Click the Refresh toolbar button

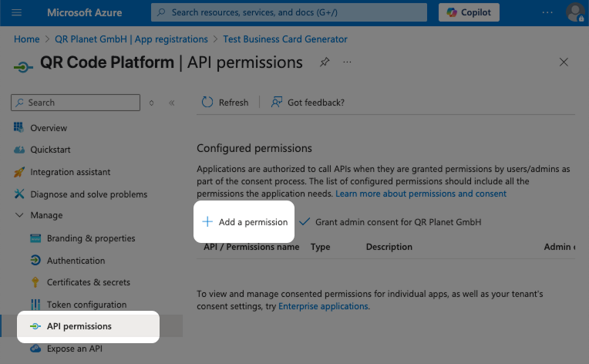(x=225, y=103)
